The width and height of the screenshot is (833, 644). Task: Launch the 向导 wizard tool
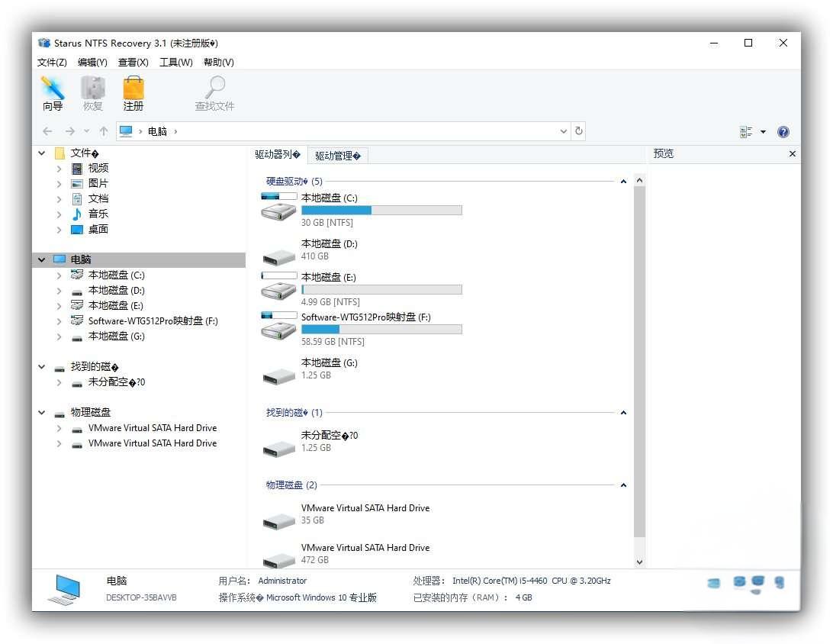53,94
